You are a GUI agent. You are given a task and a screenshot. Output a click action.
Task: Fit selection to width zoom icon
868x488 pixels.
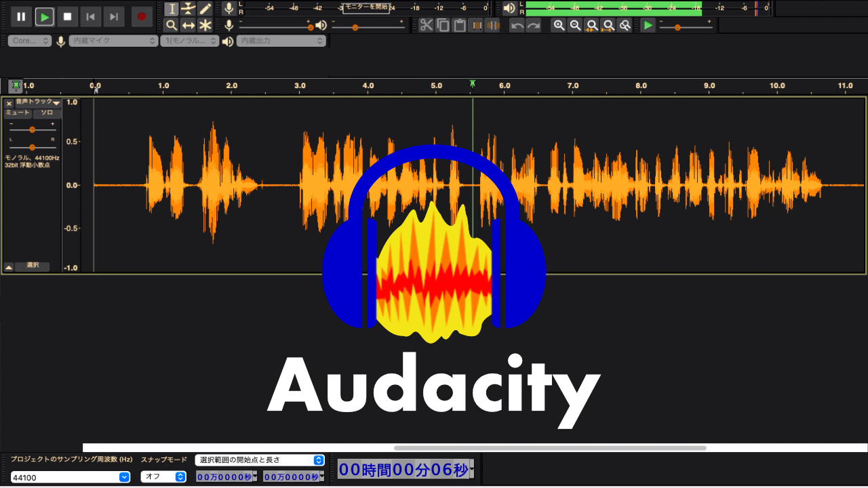pos(592,25)
